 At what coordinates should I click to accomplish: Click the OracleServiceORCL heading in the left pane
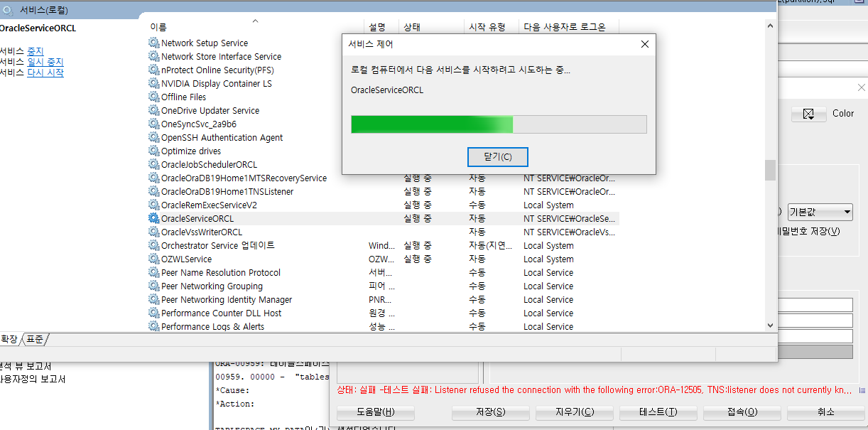pyautogui.click(x=38, y=28)
